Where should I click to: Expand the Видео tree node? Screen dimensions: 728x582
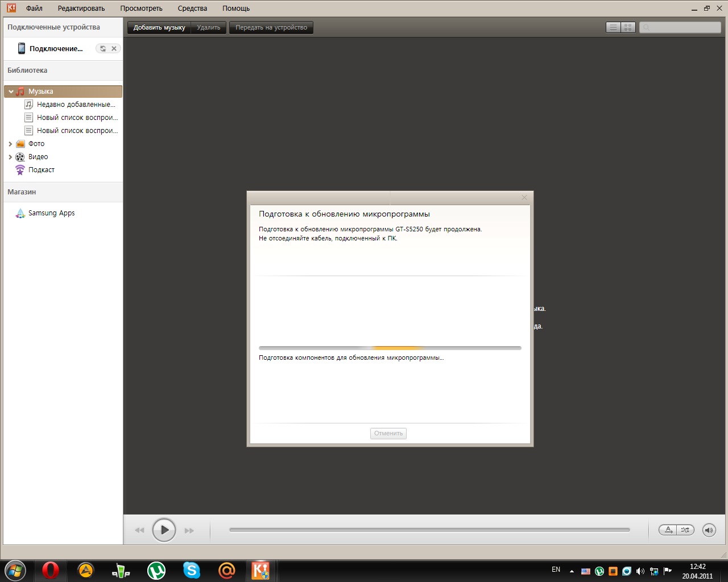(x=10, y=157)
